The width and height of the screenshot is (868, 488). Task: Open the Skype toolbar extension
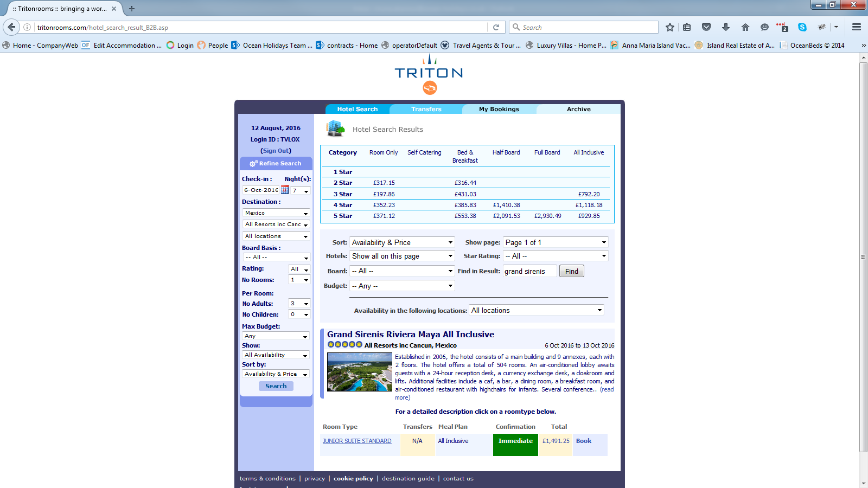802,27
